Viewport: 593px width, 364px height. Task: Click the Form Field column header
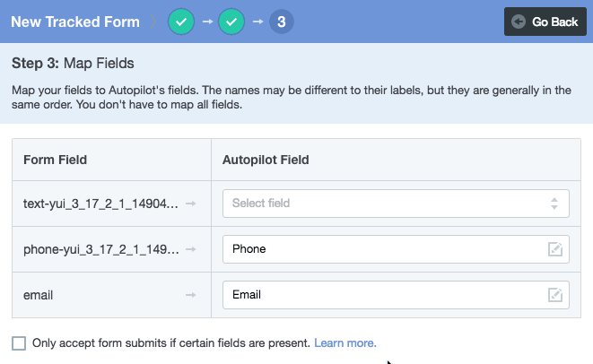[56, 160]
